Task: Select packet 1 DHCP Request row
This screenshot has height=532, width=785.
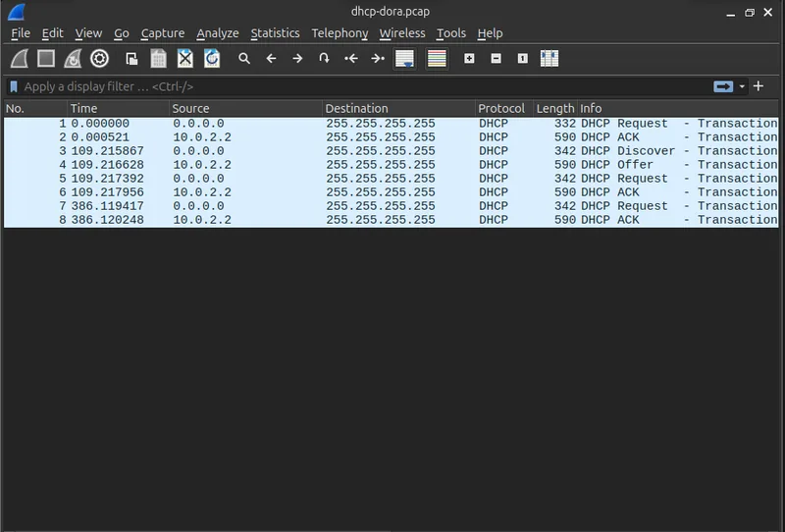Action: [x=391, y=124]
